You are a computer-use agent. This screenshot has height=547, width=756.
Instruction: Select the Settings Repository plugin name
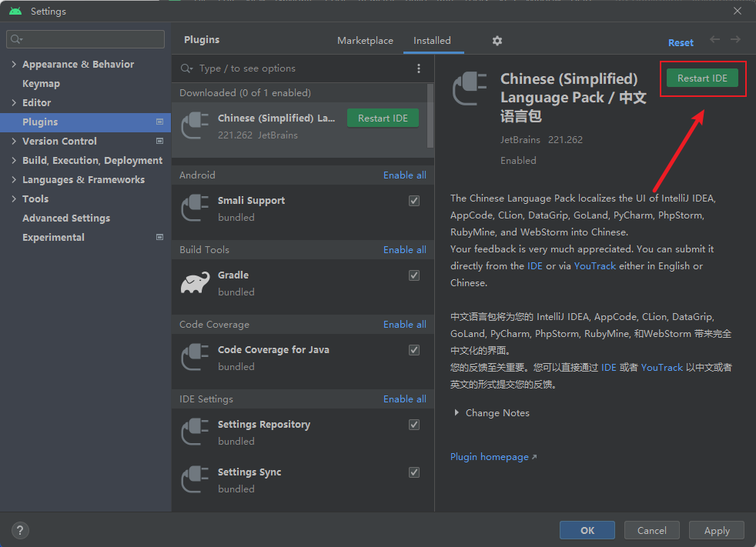coord(264,425)
